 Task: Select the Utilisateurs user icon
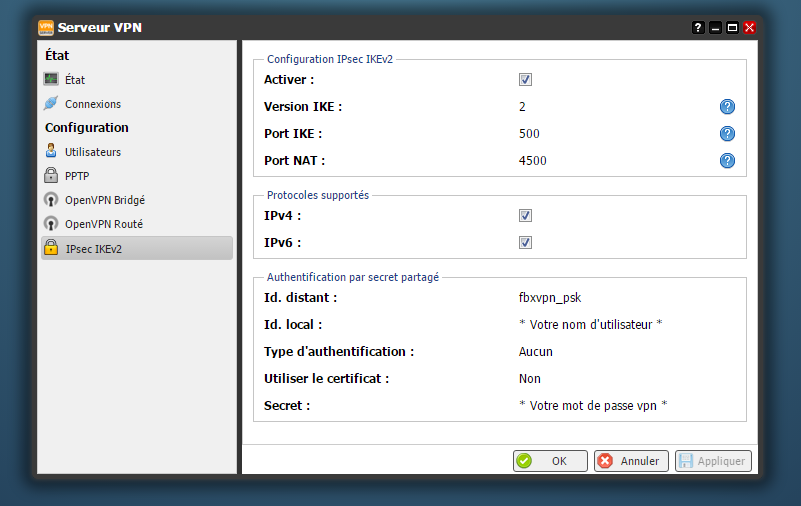point(52,152)
